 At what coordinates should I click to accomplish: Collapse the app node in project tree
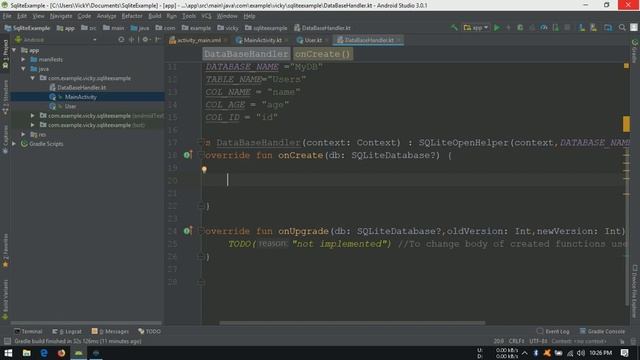pyautogui.click(x=14, y=50)
